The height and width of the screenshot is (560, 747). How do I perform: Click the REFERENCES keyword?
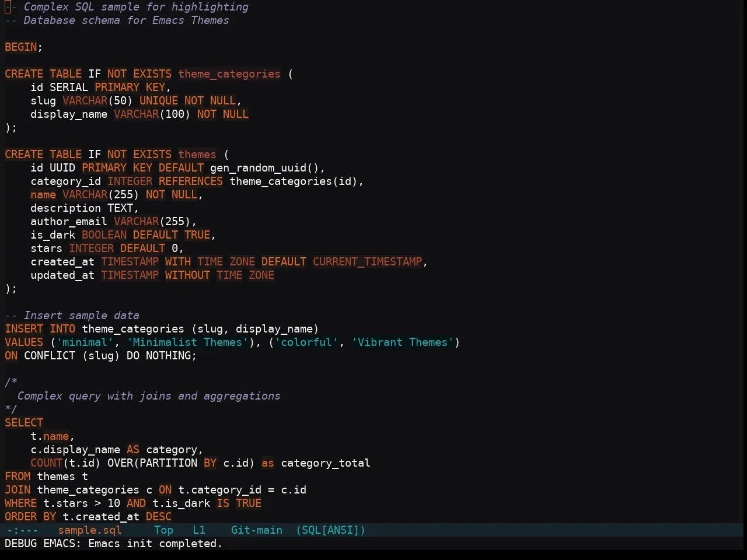click(191, 181)
